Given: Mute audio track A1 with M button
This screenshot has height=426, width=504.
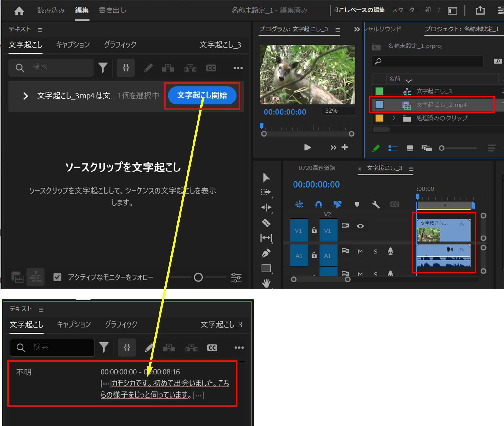Looking at the screenshot, I should (x=360, y=252).
